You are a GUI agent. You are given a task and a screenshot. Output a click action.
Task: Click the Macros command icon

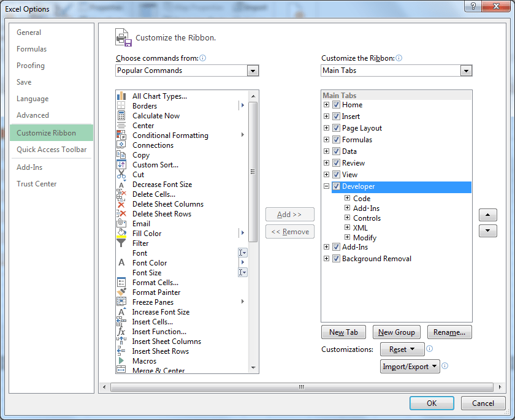[x=121, y=361]
